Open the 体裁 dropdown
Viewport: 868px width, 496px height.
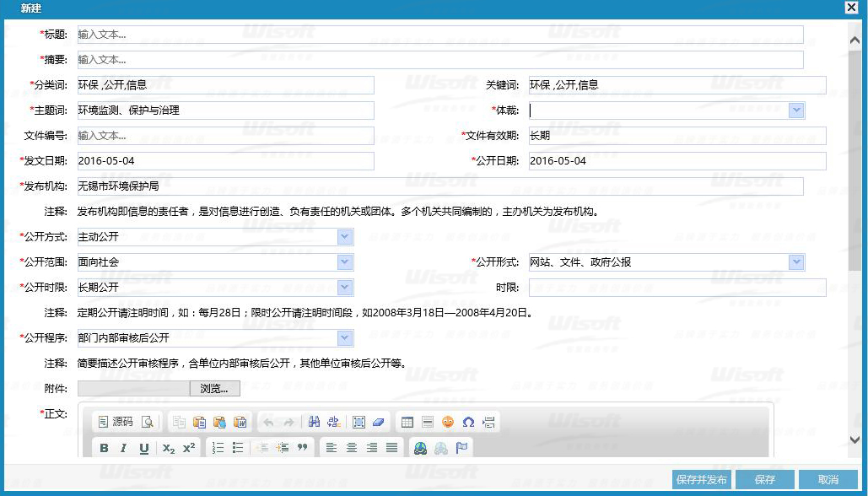coord(795,111)
